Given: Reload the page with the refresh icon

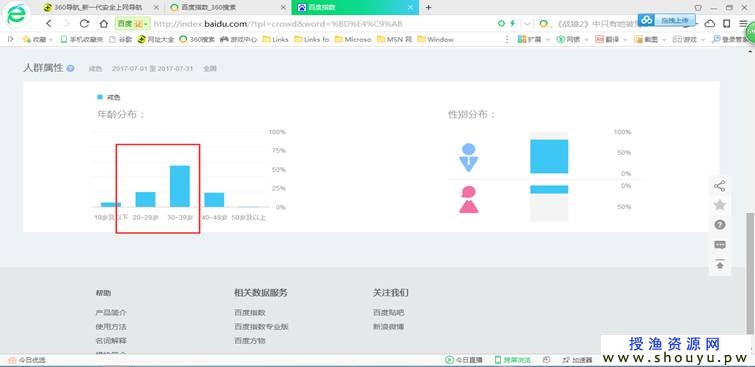Looking at the screenshot, I should click(x=84, y=24).
